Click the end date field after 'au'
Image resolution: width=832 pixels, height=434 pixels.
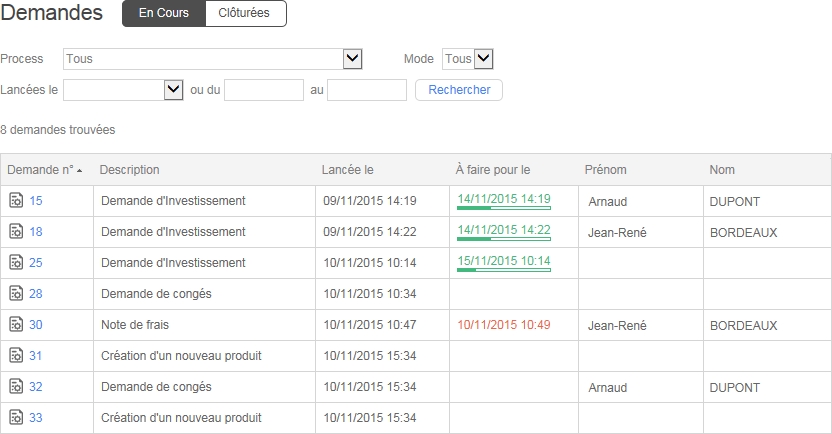click(366, 90)
